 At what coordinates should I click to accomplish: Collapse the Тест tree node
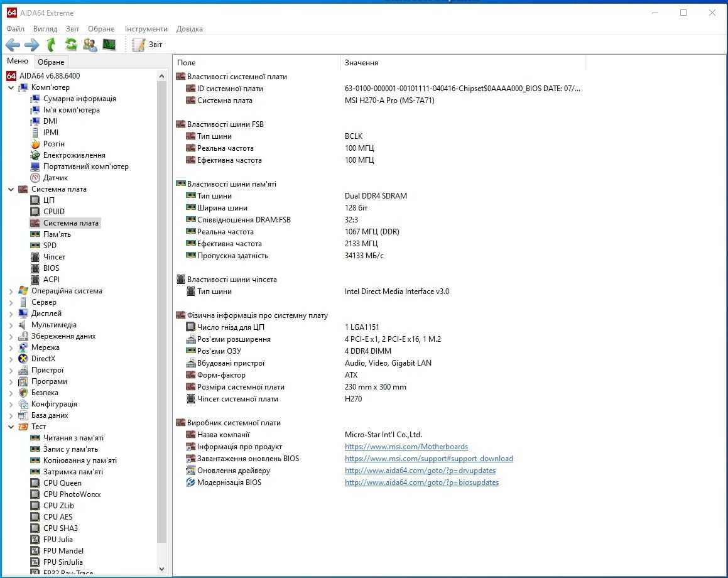(x=11, y=427)
